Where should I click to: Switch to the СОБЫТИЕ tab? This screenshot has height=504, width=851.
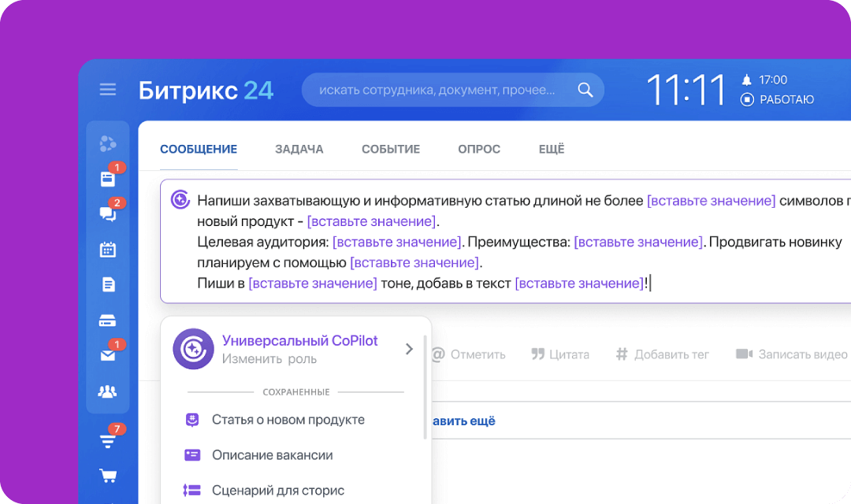point(391,149)
